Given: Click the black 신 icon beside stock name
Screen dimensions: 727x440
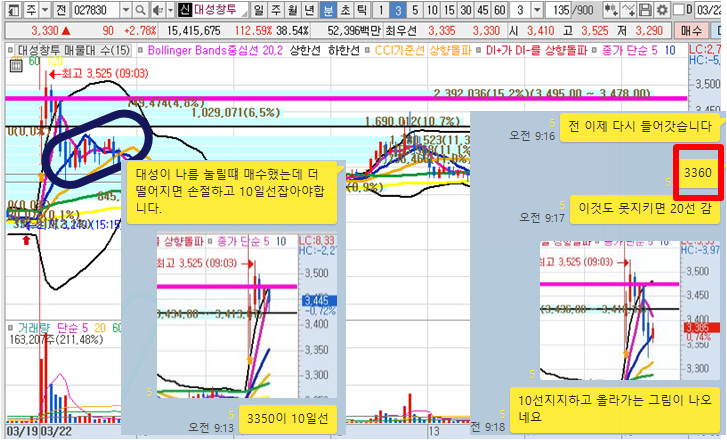Looking at the screenshot, I should click(x=185, y=10).
